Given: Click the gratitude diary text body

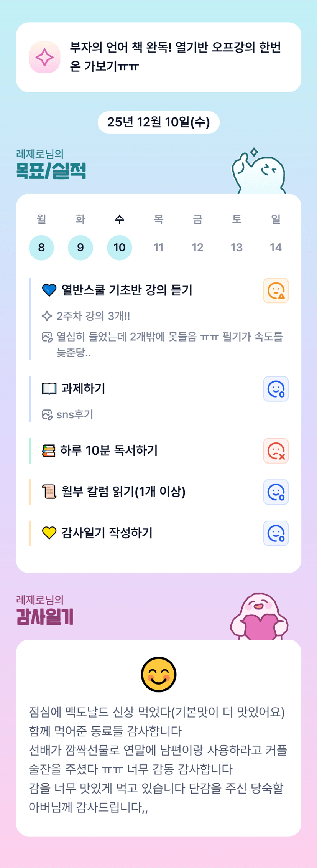Looking at the screenshot, I should click(x=158, y=759).
